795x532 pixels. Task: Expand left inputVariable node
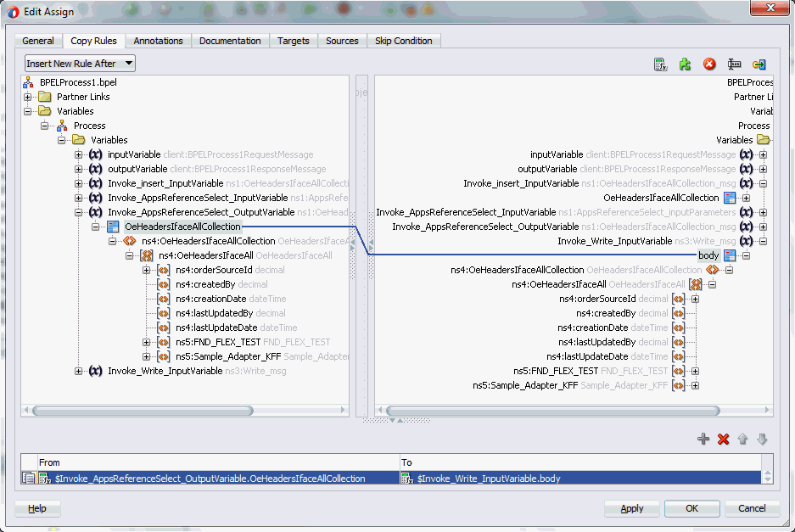click(x=79, y=154)
